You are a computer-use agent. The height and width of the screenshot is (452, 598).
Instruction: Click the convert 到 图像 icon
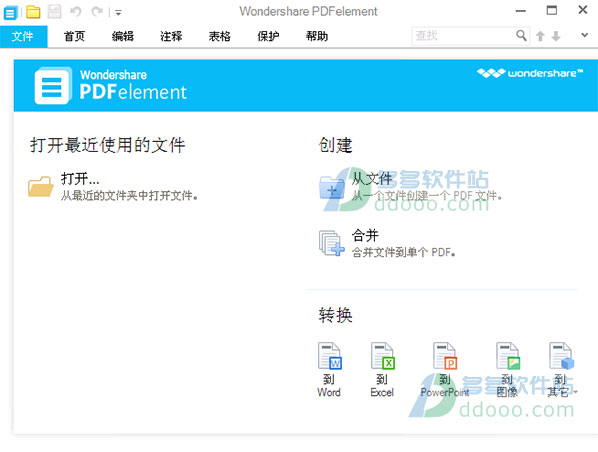pyautogui.click(x=508, y=356)
